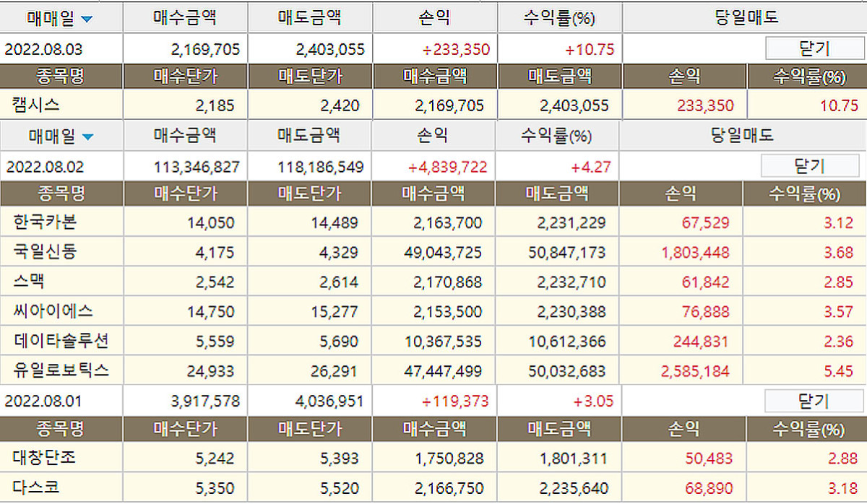Viewport: 867px width, 504px height.
Task: Click the sort arrow beside the topmost 매매일 header
Action: (86, 19)
